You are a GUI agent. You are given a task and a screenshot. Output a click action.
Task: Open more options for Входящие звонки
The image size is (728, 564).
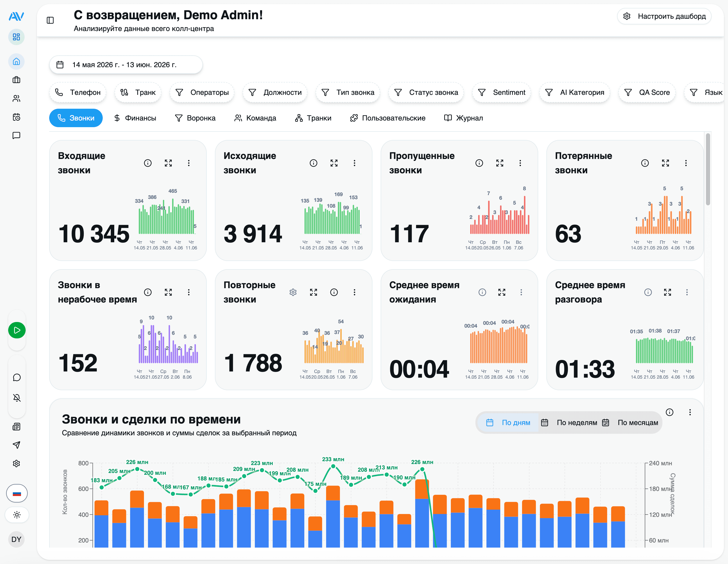tap(189, 163)
